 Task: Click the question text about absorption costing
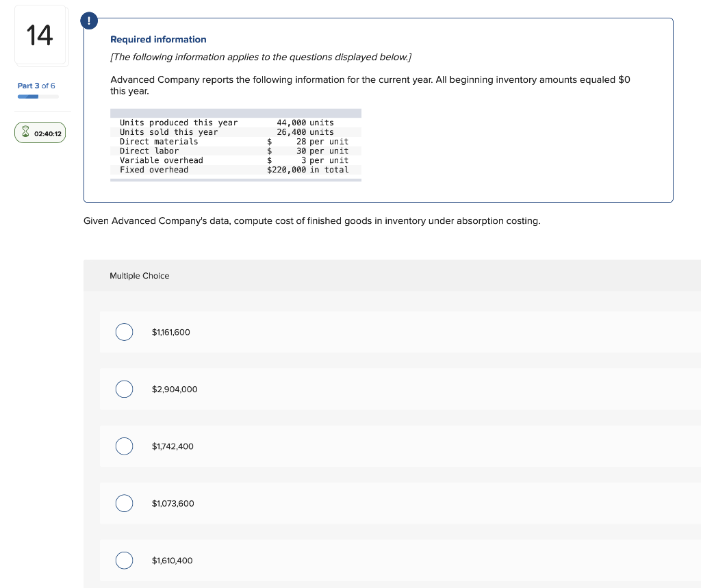pos(311,220)
